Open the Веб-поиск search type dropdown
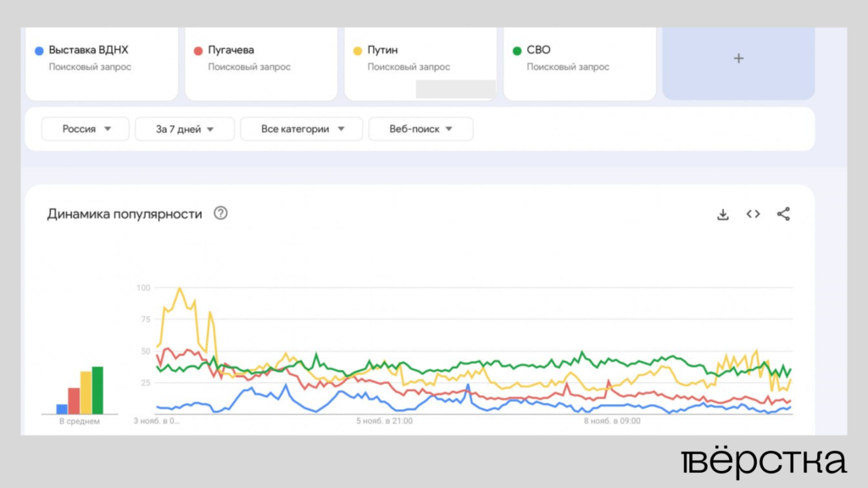Screen dimensions: 868x488 pos(421,129)
